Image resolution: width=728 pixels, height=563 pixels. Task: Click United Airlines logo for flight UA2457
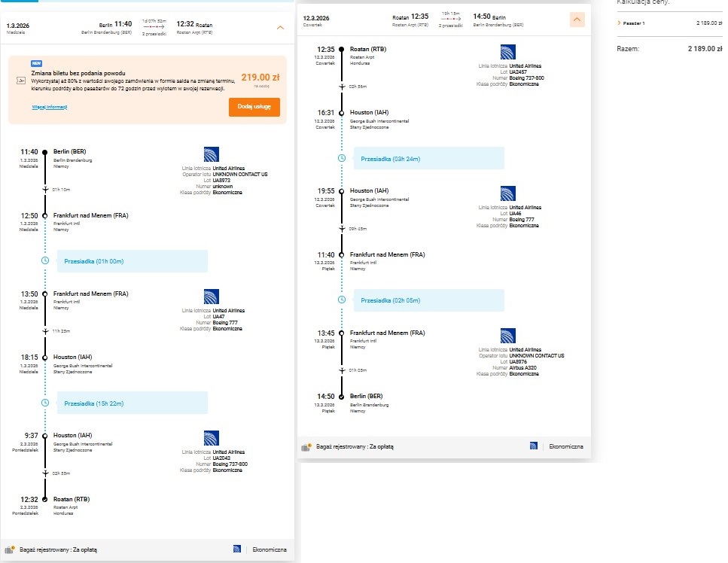coord(508,52)
